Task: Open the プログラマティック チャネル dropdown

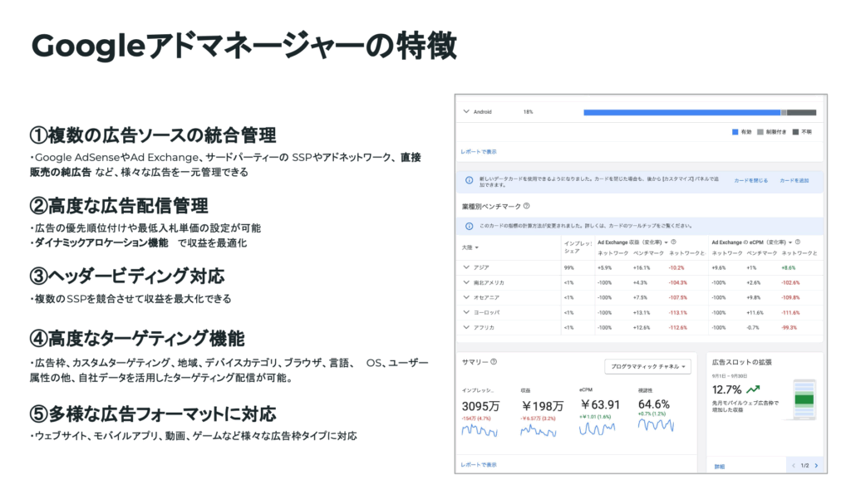Action: tap(647, 367)
